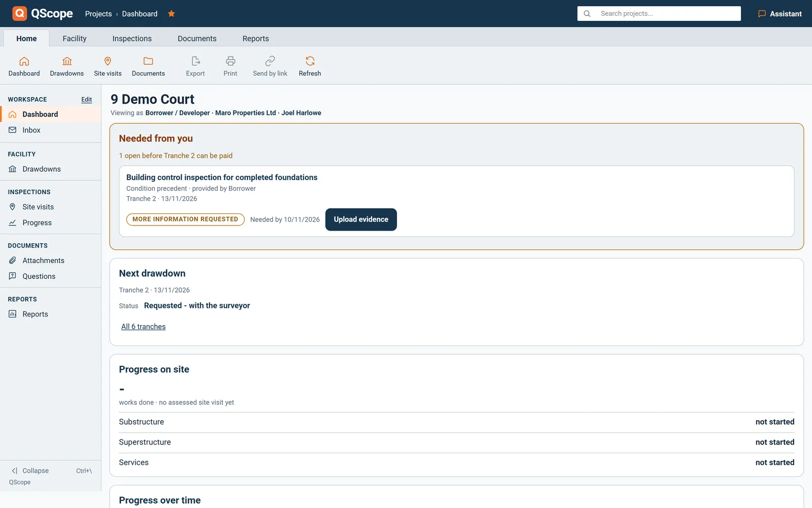
Task: Open the Assistant chat panel
Action: pyautogui.click(x=780, y=14)
